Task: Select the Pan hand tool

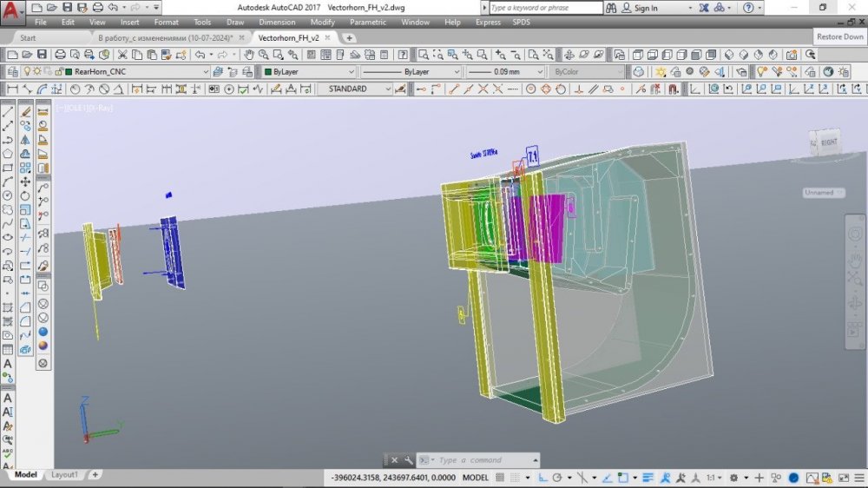Action: pos(249,55)
